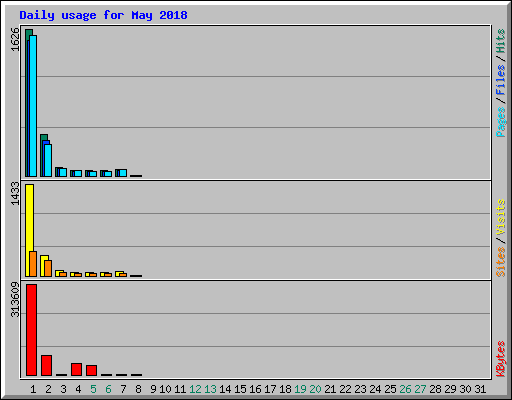Click the day 4 KBytes red bar

[x=76, y=369]
